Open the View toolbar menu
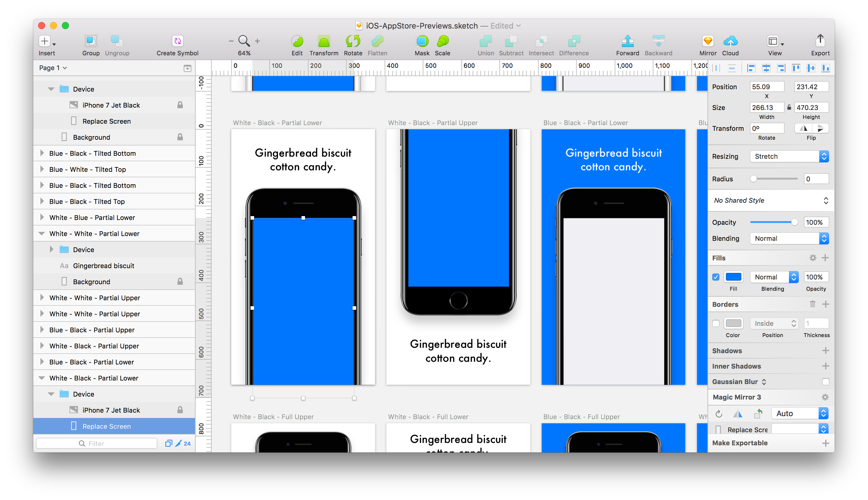This screenshot has width=868, height=500. [x=775, y=42]
